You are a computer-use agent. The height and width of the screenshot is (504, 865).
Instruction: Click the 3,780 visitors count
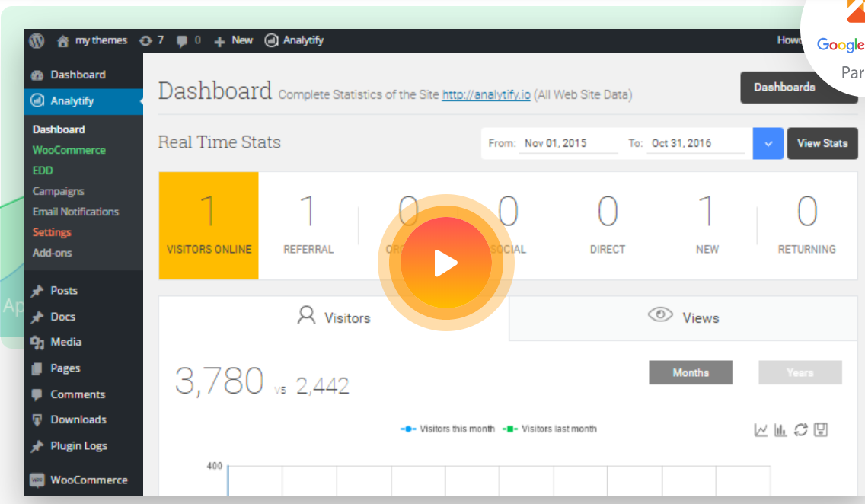219,381
